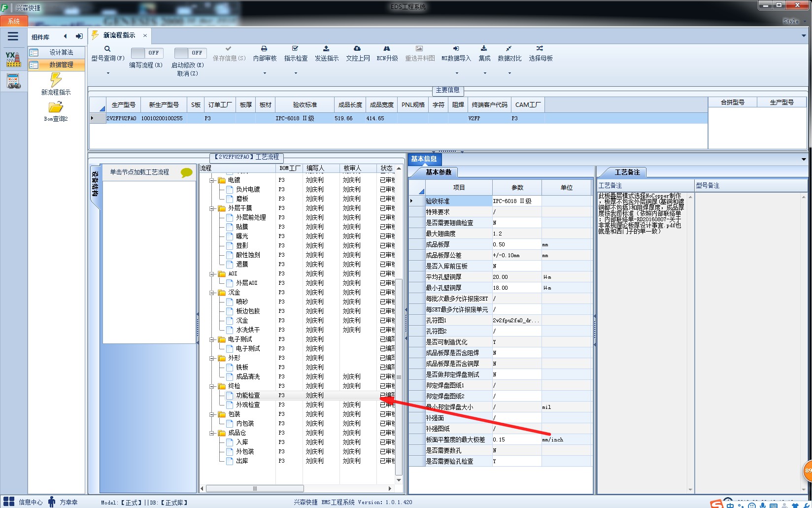Select the 电子测试 child tree item

[x=248, y=348]
